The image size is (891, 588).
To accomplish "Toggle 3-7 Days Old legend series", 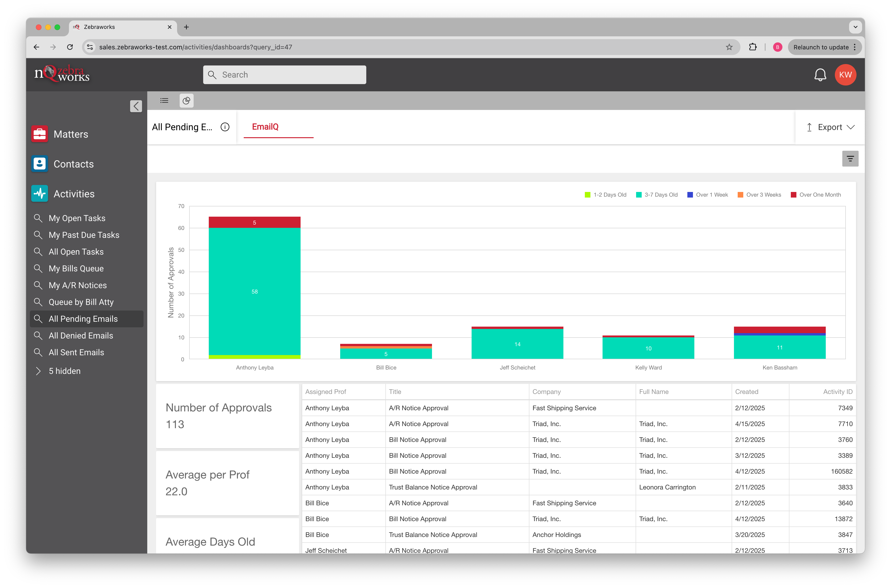I will click(661, 195).
